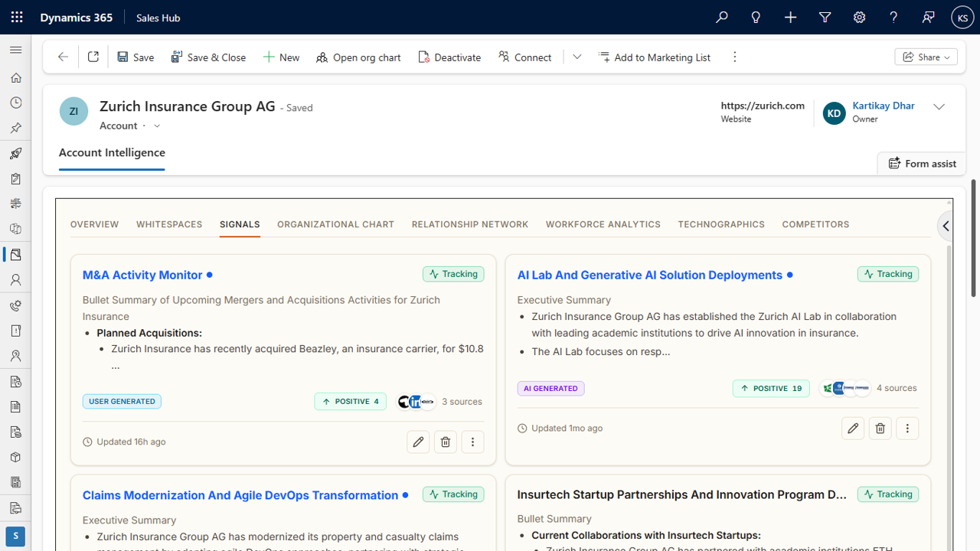Open the zurich.com website link
The image size is (980, 551).
click(763, 106)
